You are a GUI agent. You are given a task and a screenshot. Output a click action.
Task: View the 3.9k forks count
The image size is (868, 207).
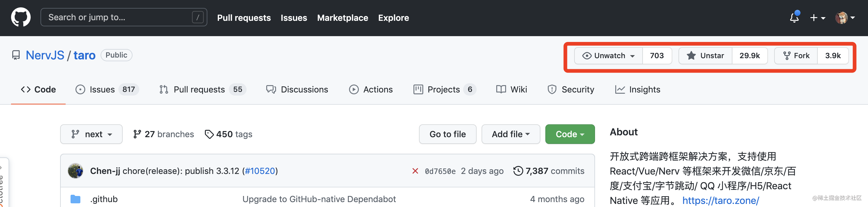click(x=833, y=55)
